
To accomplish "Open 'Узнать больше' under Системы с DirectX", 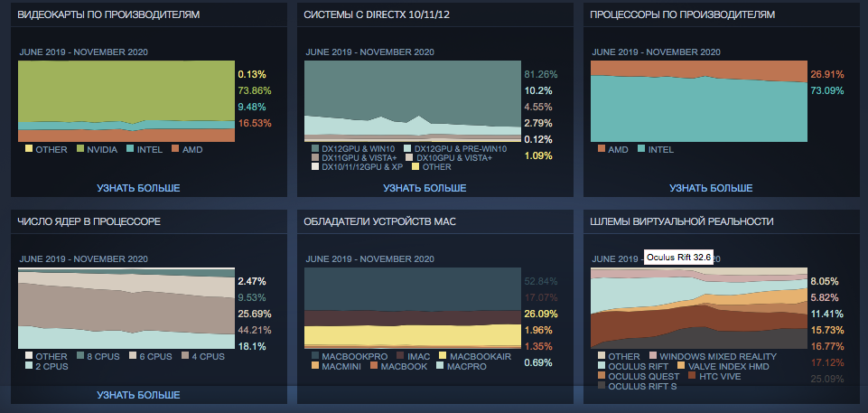I will (x=425, y=188).
